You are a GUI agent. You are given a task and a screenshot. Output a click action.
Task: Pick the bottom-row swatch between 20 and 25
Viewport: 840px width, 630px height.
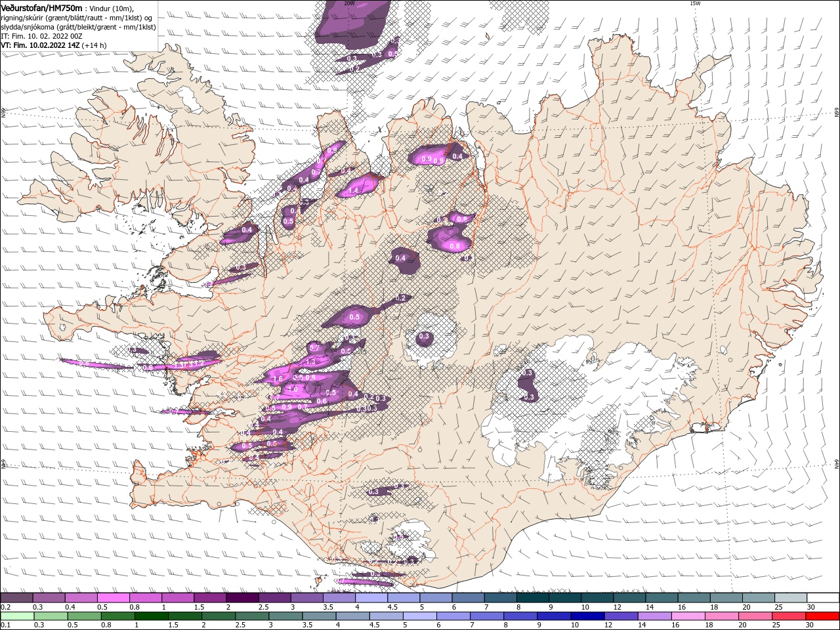coord(755,616)
